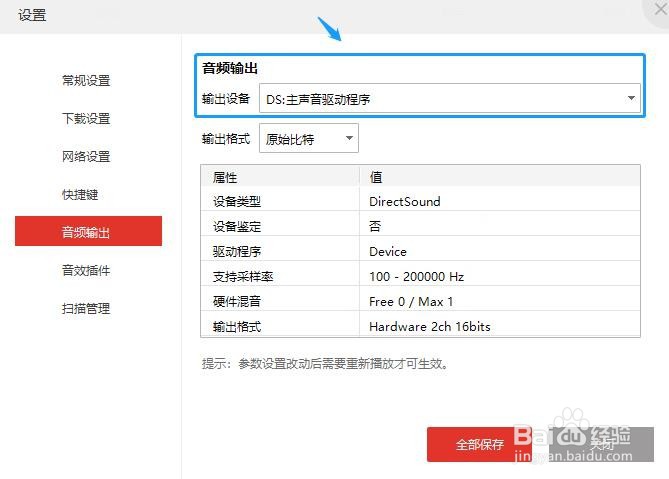Image resolution: width=669 pixels, height=479 pixels.
Task: Select the highlighted 音频输出 sidebar item
Action: 88,233
